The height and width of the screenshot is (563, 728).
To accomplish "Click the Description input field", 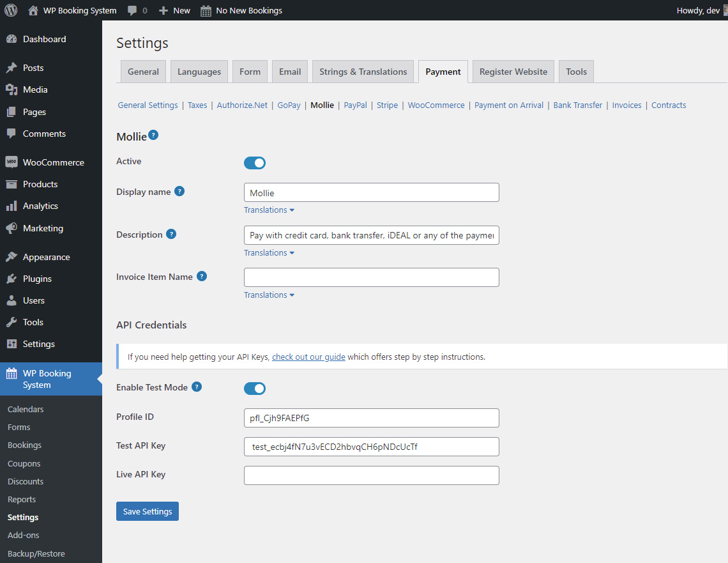I will tap(372, 235).
